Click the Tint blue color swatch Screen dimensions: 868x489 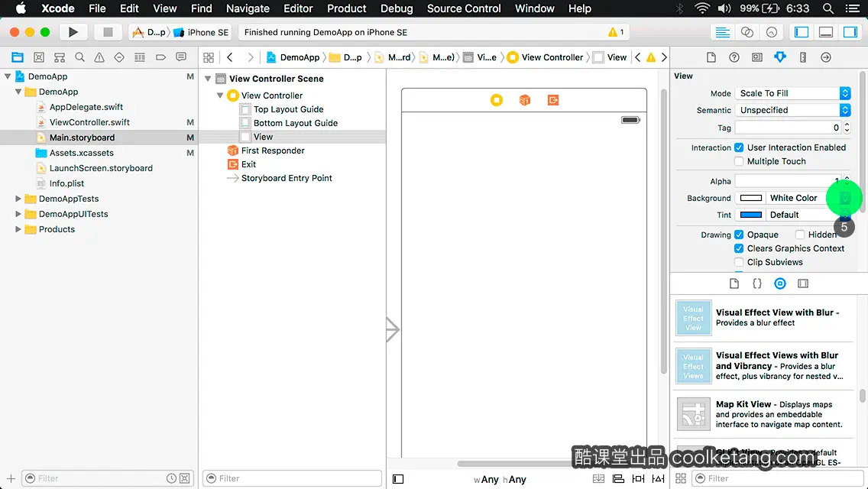pyautogui.click(x=750, y=215)
